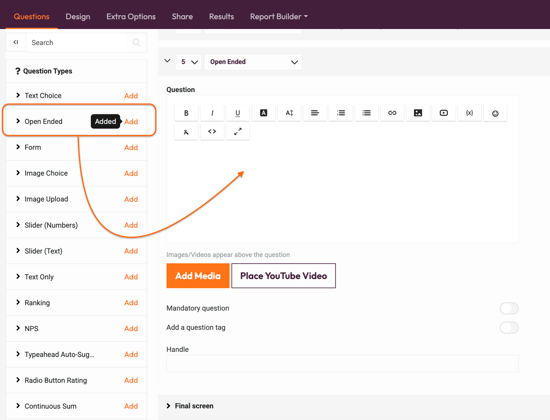Switch editor to code view

click(212, 132)
